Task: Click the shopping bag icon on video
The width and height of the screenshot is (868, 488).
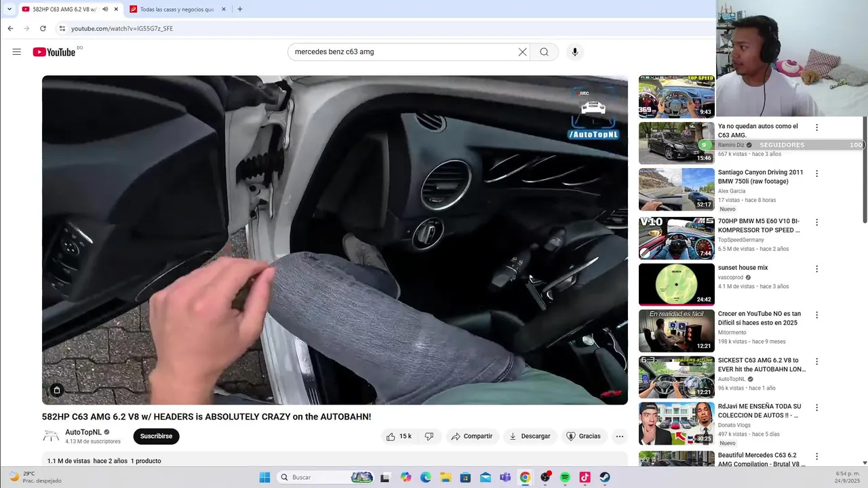Action: [57, 390]
